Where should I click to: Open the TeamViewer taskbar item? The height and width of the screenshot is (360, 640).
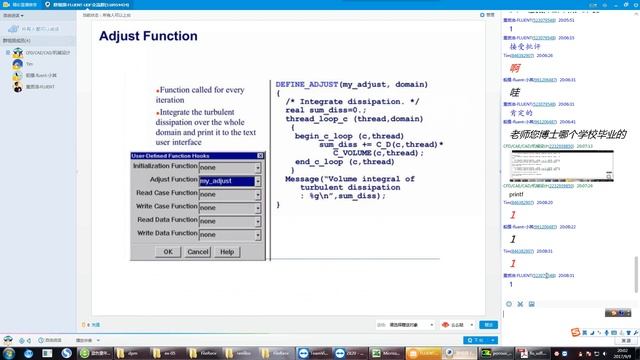313,353
